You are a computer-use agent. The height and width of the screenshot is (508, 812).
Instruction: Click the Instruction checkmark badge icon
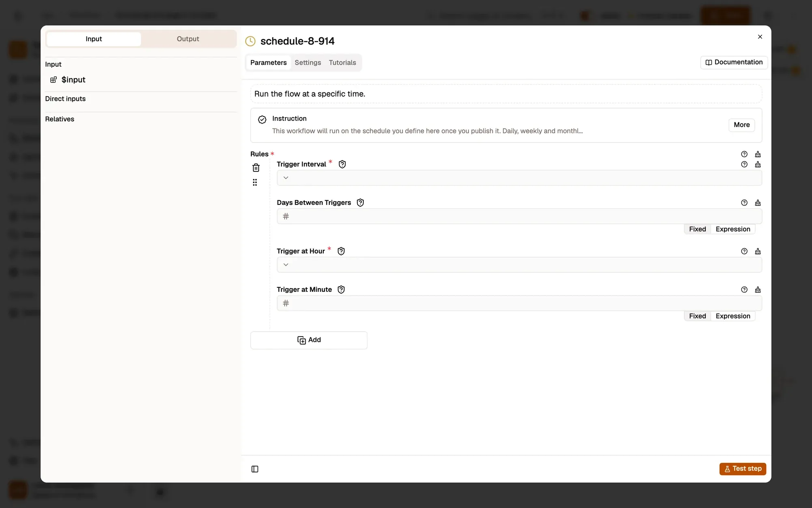[x=262, y=119]
